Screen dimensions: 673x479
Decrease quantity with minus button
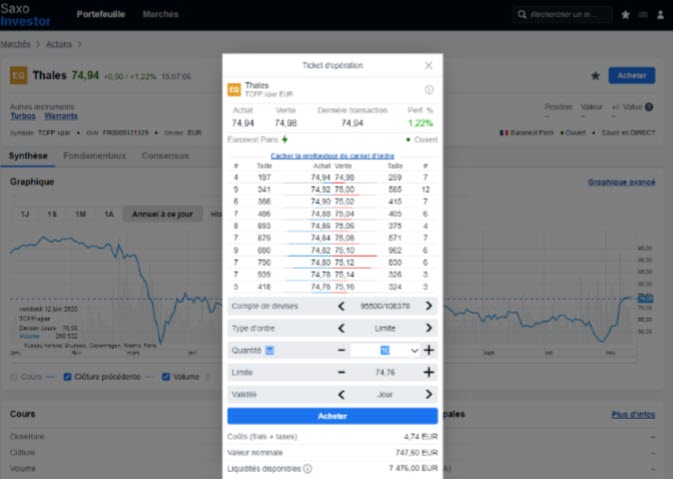tap(341, 350)
